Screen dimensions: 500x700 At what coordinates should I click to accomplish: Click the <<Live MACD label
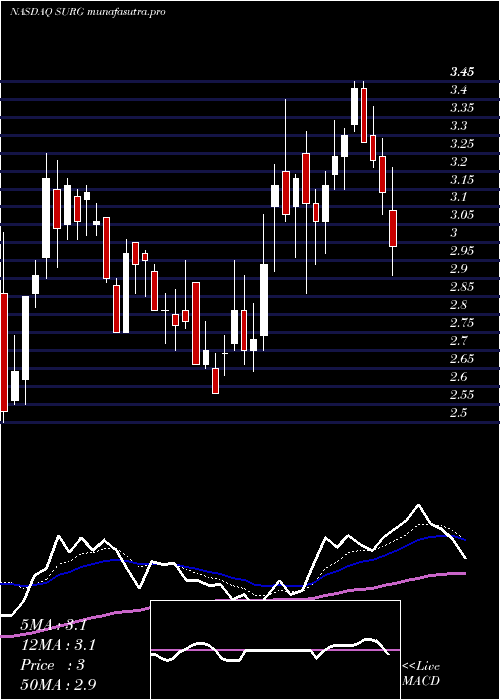point(421,673)
